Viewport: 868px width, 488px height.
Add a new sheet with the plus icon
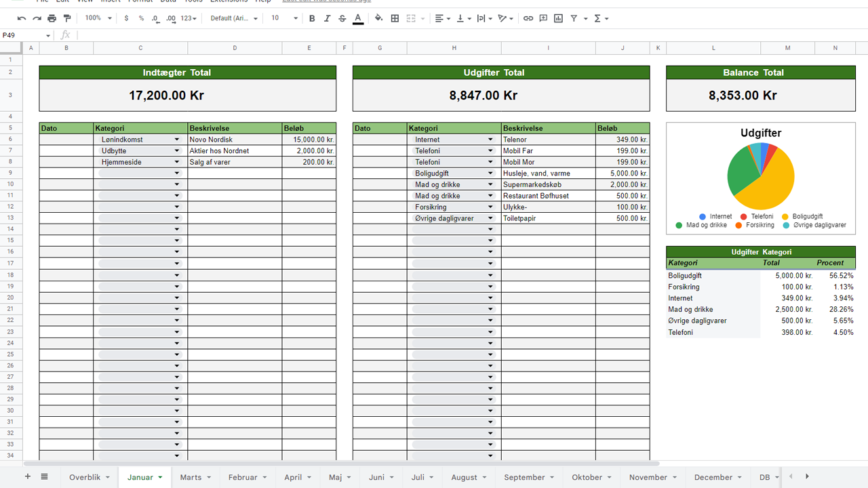pos(28,476)
